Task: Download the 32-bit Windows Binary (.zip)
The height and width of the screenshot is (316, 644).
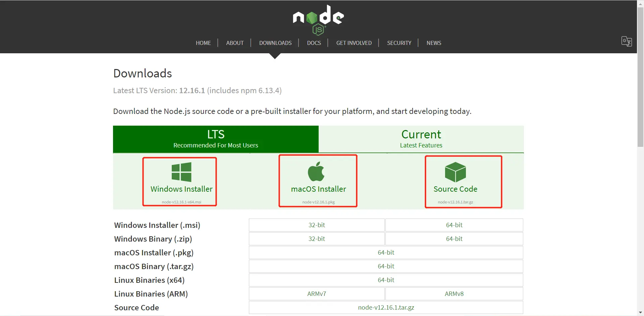Action: (x=317, y=239)
